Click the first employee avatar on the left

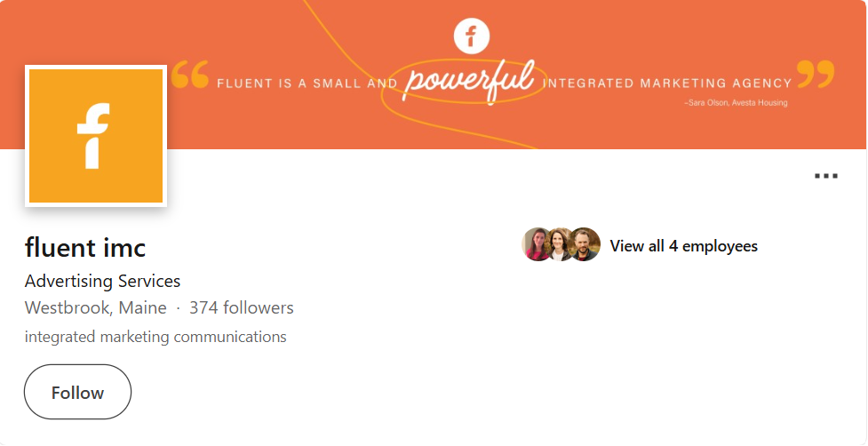(536, 245)
